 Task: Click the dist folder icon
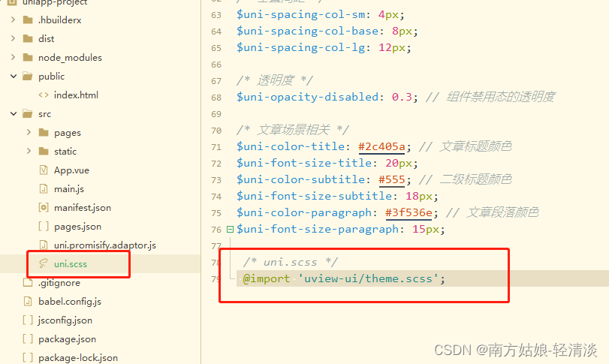[x=28, y=38]
